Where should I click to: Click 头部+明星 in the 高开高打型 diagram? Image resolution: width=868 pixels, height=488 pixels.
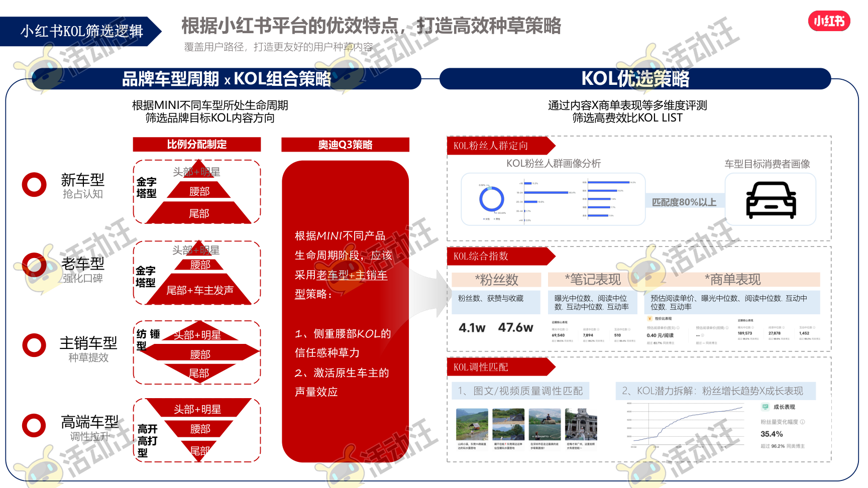197,409
